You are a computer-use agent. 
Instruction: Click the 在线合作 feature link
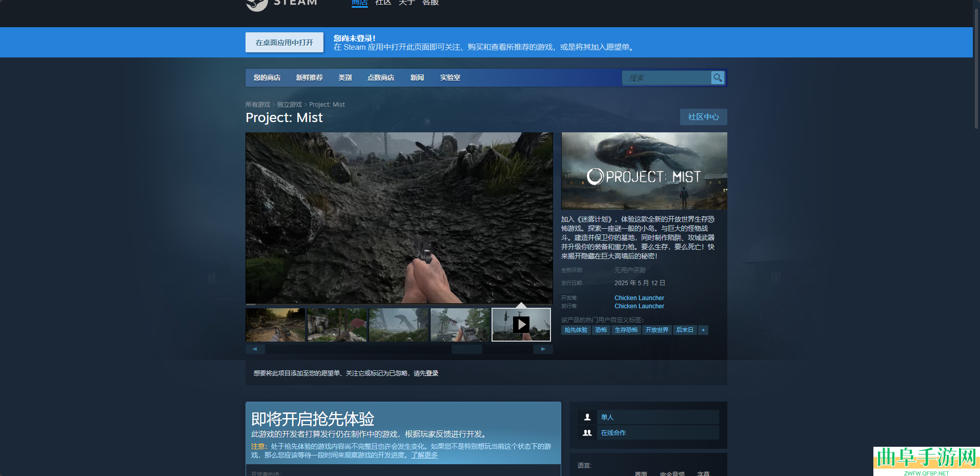614,433
